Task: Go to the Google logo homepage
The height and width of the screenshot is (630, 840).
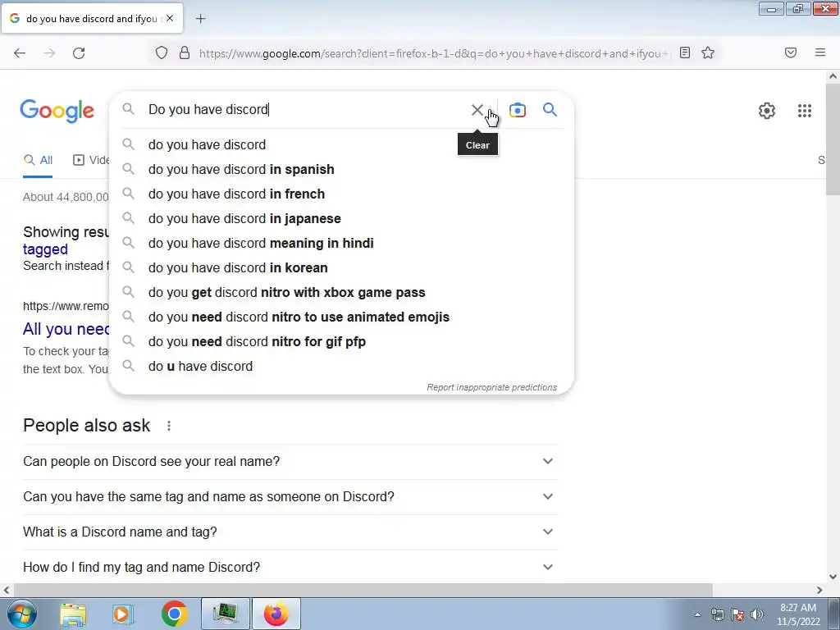Action: pos(57,111)
